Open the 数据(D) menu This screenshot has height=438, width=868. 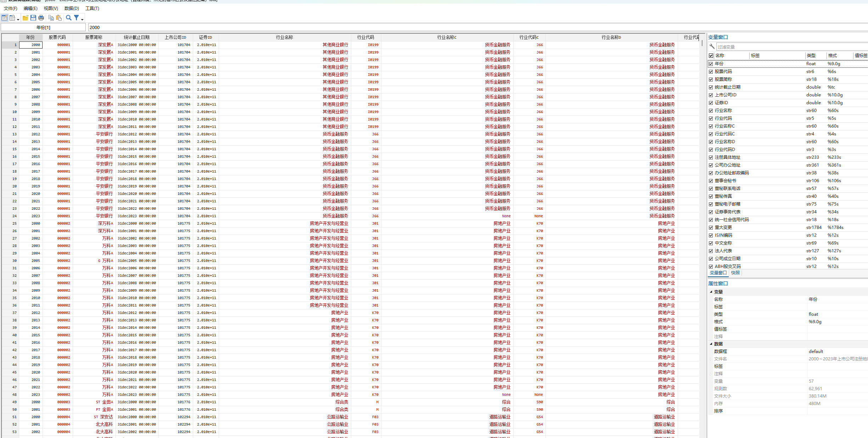coord(72,8)
